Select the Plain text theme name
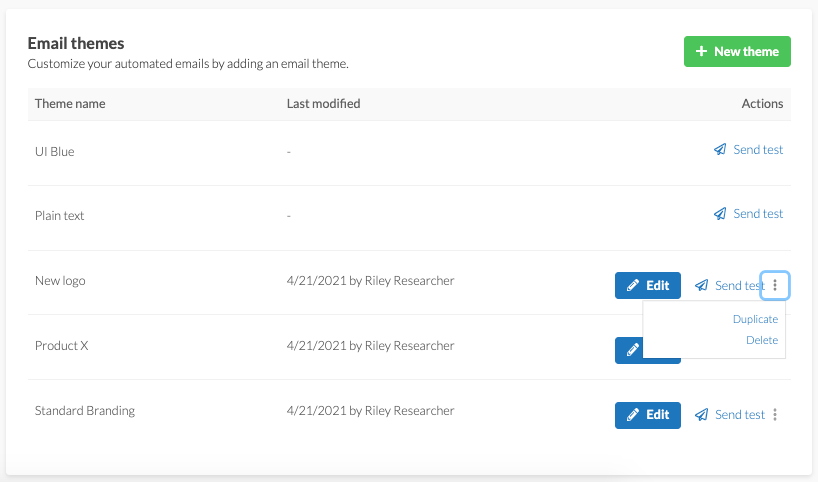818x482 pixels. (x=59, y=216)
